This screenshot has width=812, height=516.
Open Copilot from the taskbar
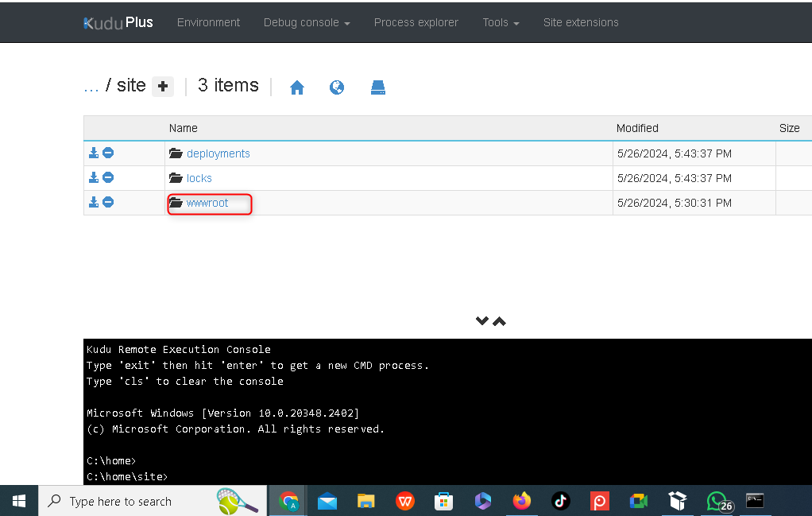pos(482,502)
